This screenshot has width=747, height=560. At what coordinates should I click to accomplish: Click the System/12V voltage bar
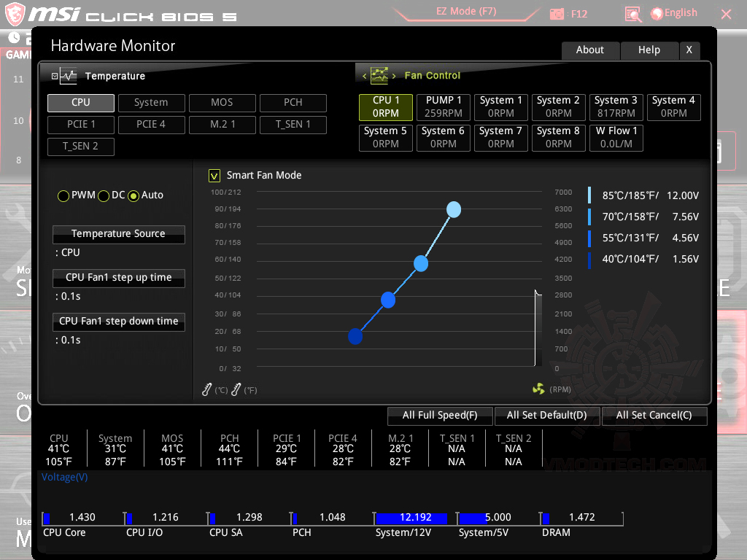tap(415, 518)
